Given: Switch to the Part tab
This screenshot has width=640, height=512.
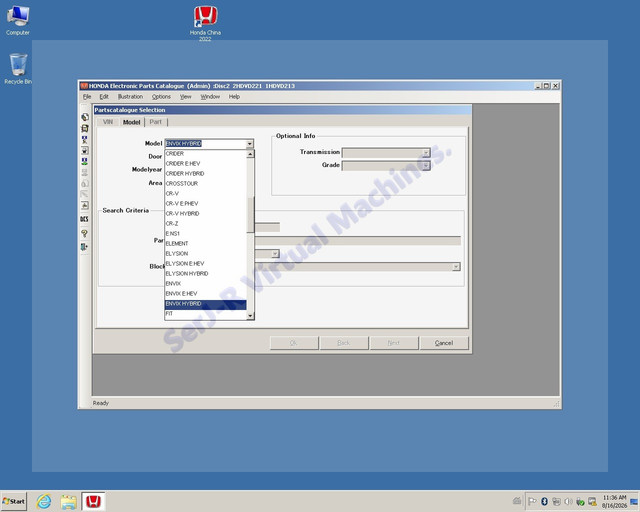Looking at the screenshot, I should tap(156, 122).
